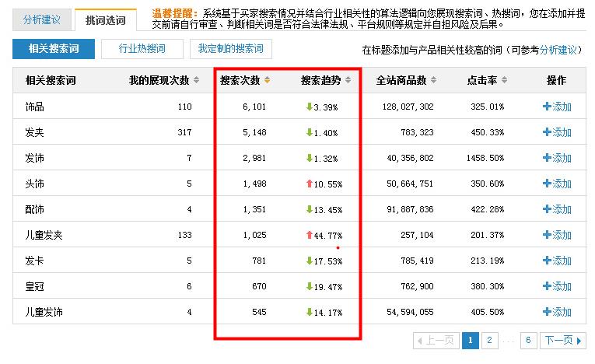Viewport: 595px width, 364px height.
Task: Sort by 搜索次数 column sort arrows
Action: [268, 80]
